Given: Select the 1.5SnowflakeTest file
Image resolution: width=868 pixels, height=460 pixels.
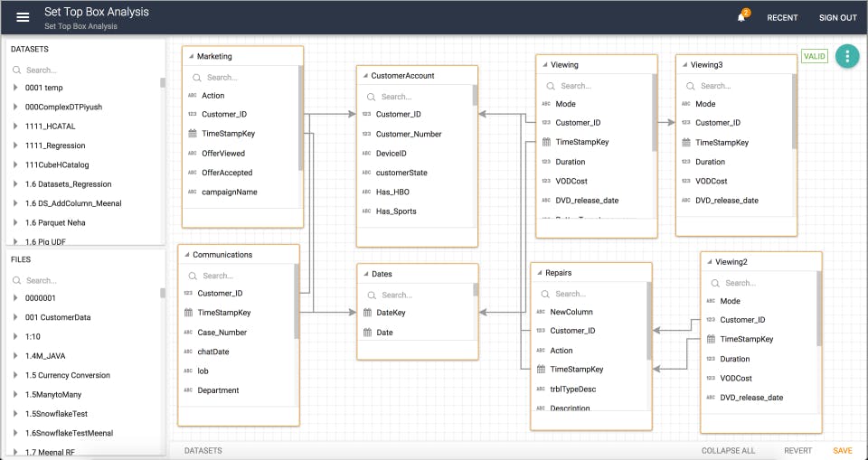Looking at the screenshot, I should [56, 414].
